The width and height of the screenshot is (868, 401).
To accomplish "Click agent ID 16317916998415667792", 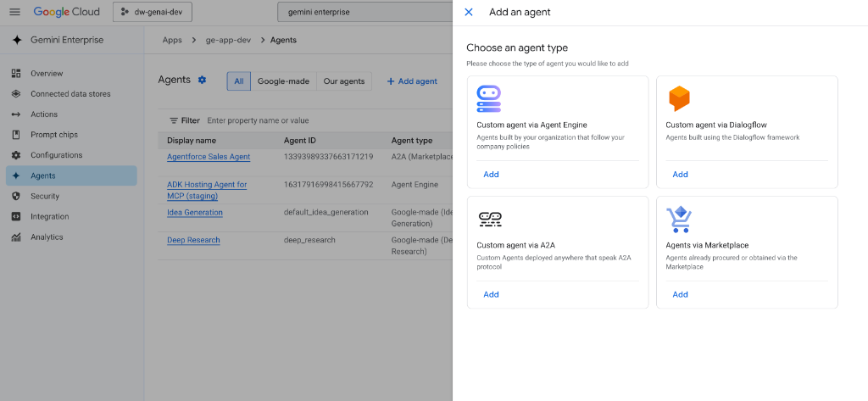I will [328, 185].
